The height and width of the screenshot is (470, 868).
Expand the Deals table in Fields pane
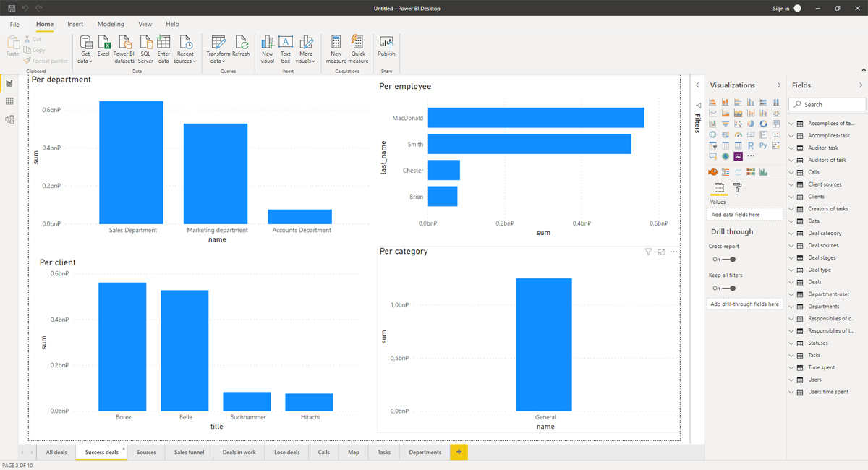[791, 281]
